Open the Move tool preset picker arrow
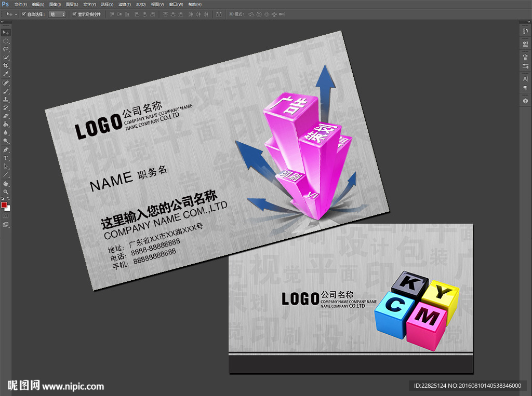 (16, 14)
